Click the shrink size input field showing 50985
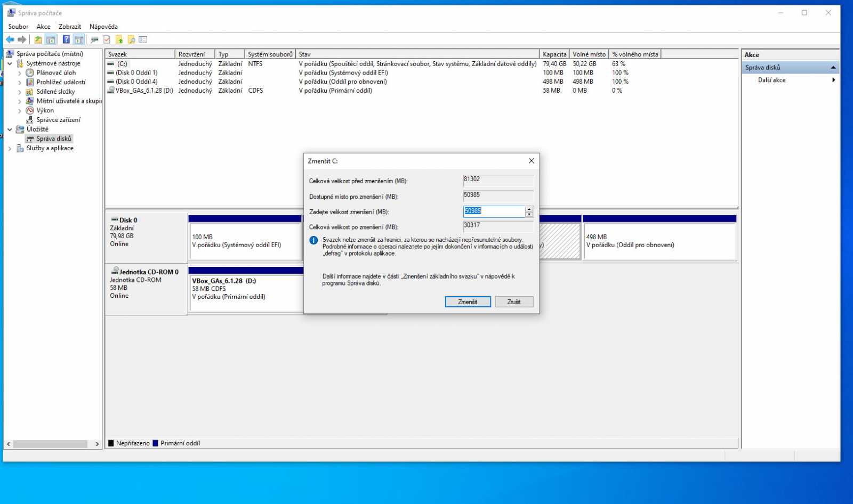853x504 pixels. (x=494, y=212)
